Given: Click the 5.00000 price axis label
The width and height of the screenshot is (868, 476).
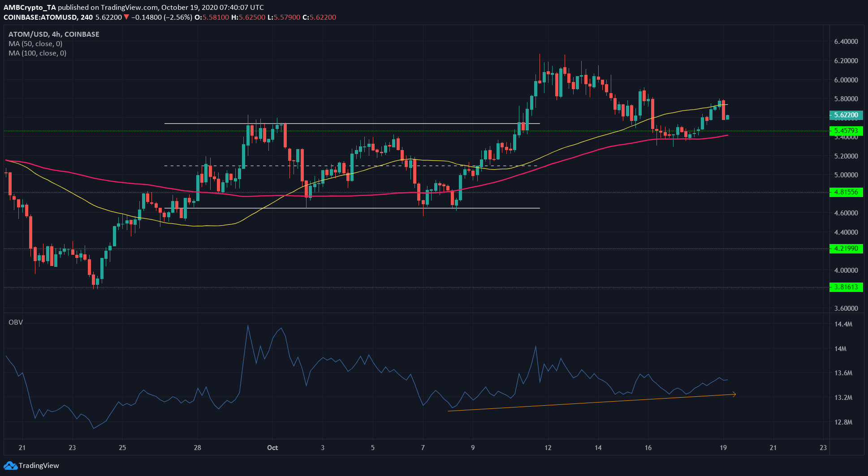Looking at the screenshot, I should tap(846, 175).
